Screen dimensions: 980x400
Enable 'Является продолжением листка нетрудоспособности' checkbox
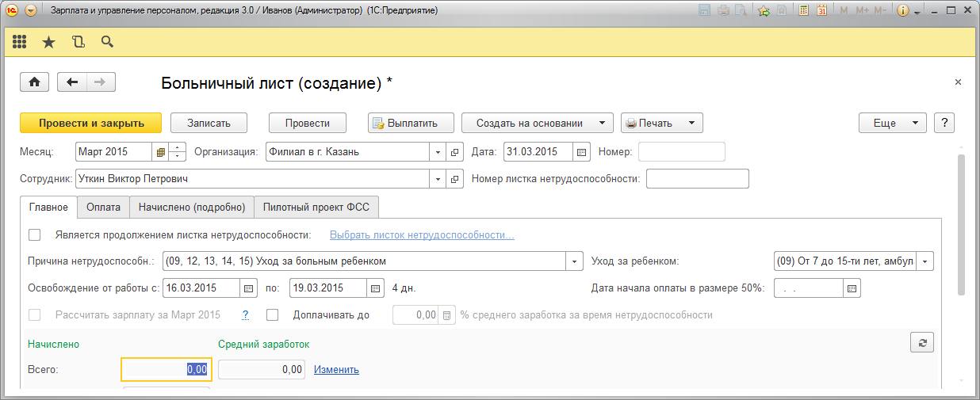[x=34, y=235]
